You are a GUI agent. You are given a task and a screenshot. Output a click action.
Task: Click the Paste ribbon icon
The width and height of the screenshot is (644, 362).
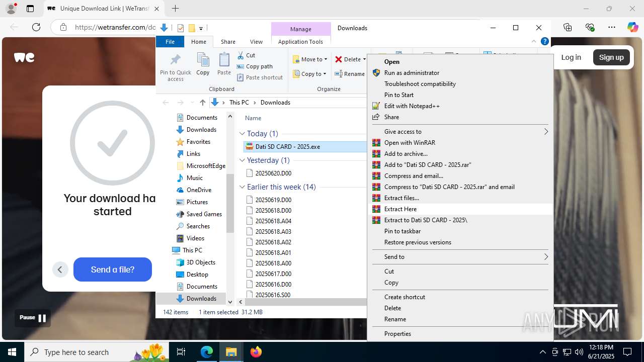[224, 64]
